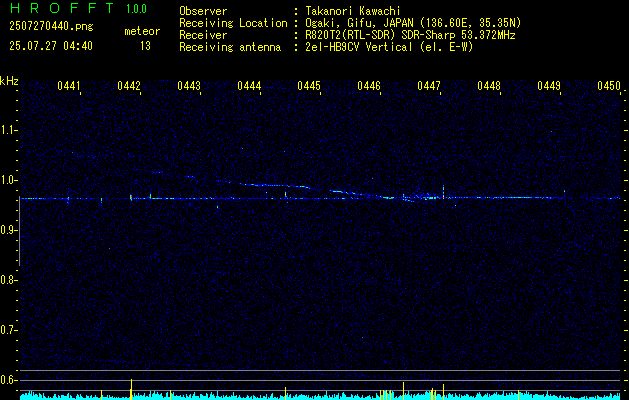Click the kHz axis unit label

coord(9,81)
